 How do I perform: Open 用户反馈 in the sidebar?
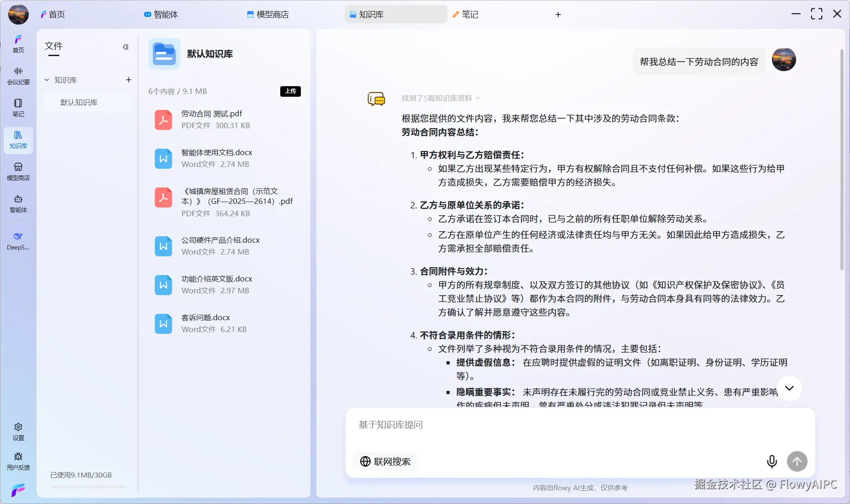[18, 461]
